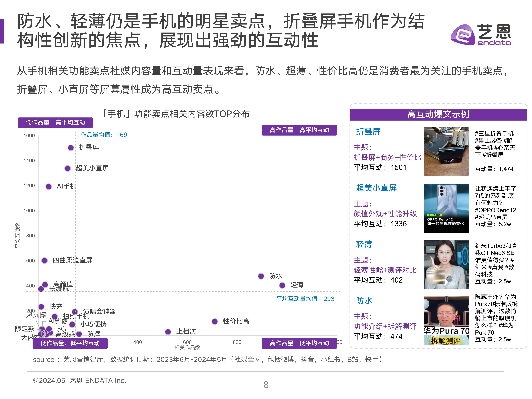
Task: Select the 演唱会神器 data point
Action: [75, 312]
